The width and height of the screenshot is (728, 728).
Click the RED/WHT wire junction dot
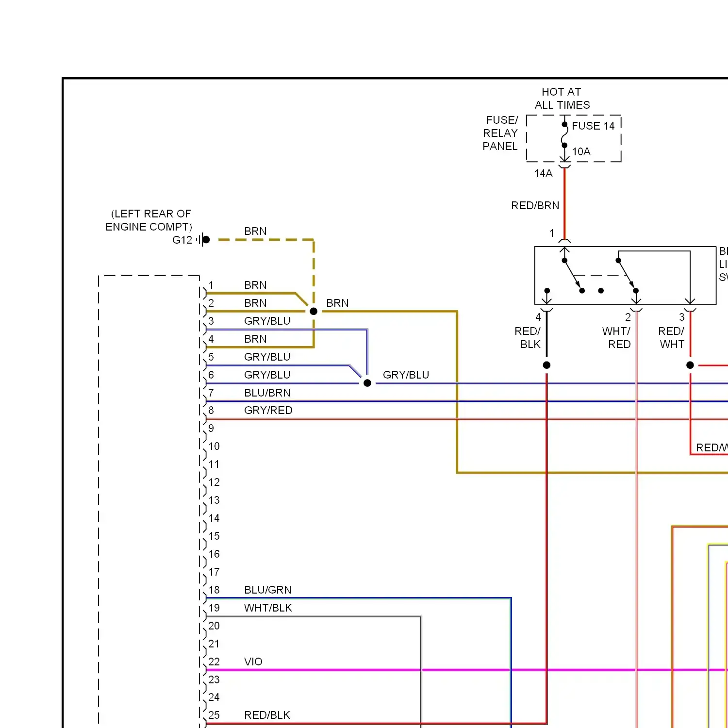coord(690,365)
